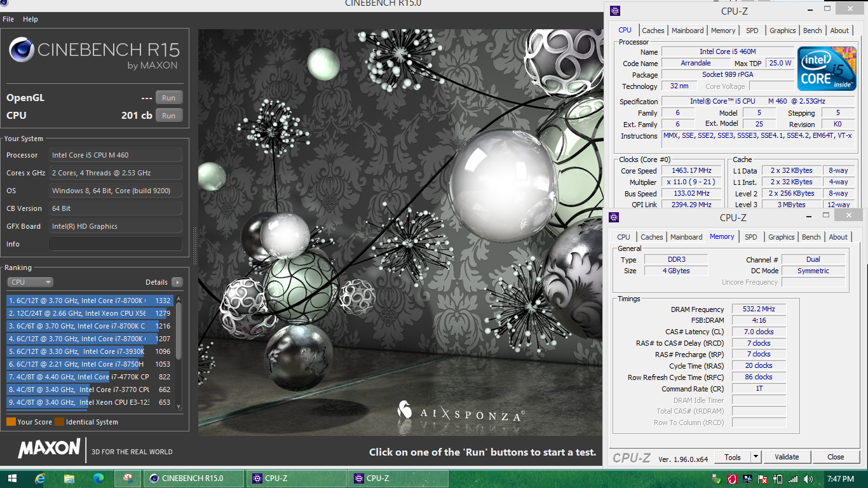Launch Microsoft Edge from taskbar

click(x=98, y=478)
